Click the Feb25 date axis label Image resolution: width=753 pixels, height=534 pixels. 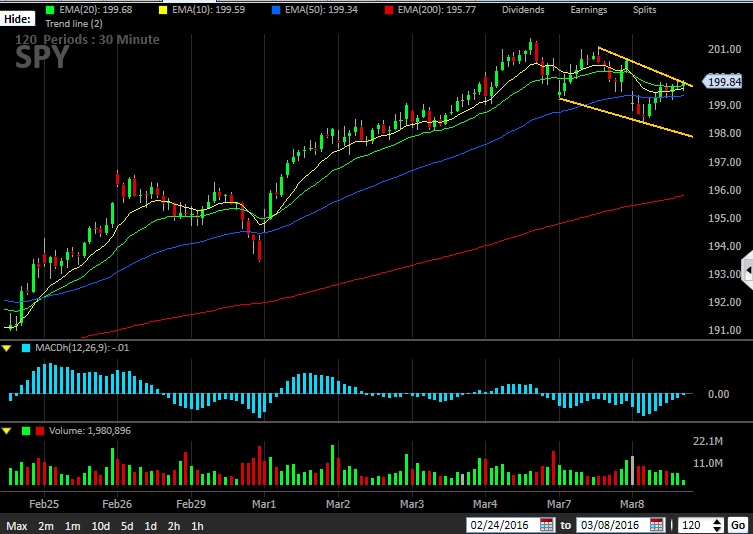pos(44,504)
